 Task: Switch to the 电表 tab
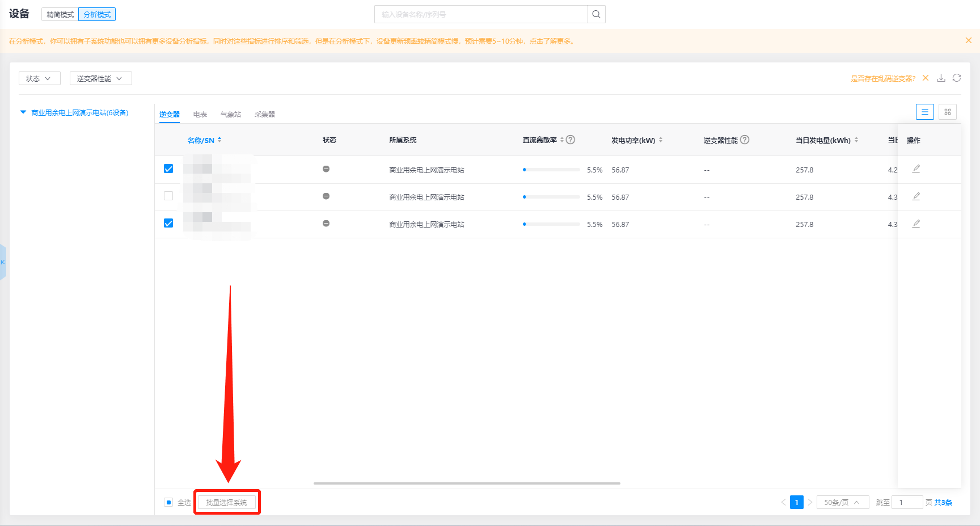(x=200, y=115)
